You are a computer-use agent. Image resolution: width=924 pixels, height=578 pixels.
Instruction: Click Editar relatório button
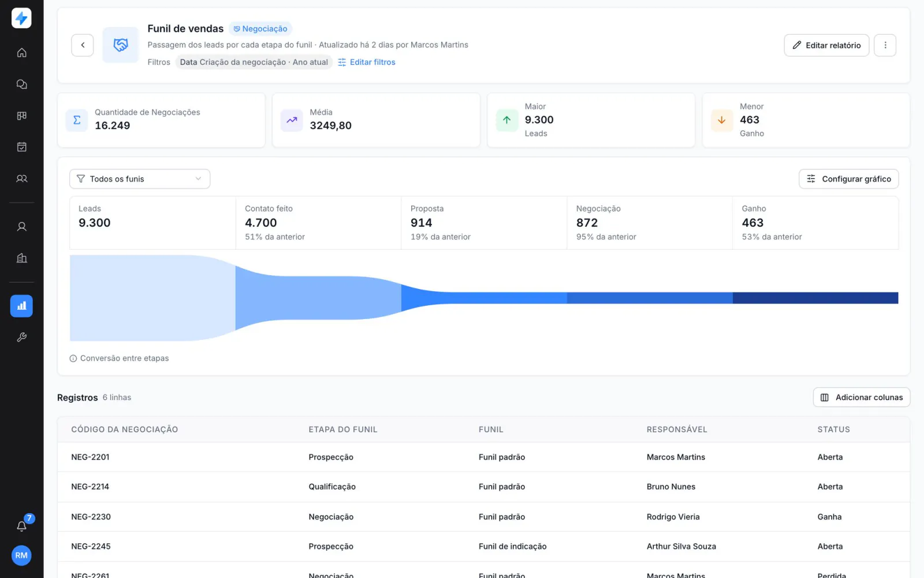(x=826, y=45)
